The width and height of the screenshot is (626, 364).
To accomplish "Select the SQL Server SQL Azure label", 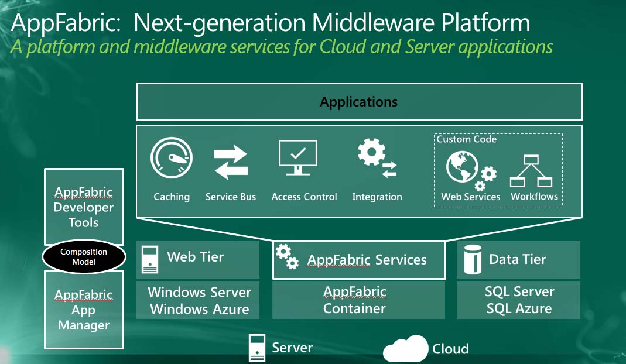I will coord(518,300).
